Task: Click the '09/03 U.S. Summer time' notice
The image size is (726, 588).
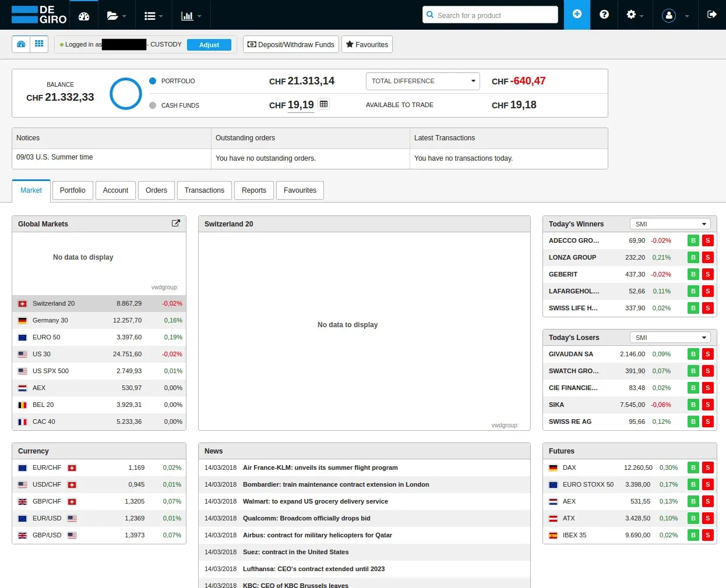Action: coord(55,157)
